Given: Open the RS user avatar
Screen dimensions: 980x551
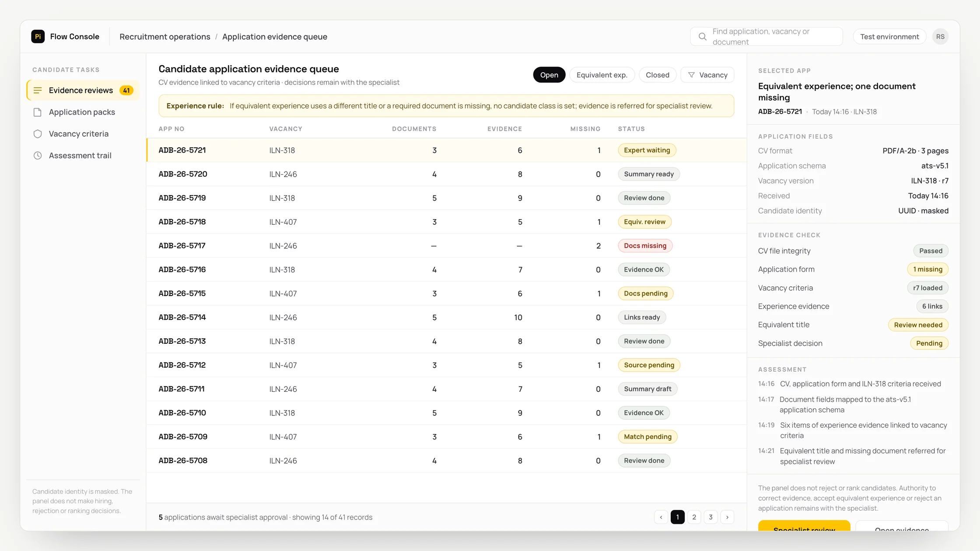Looking at the screenshot, I should [x=940, y=37].
